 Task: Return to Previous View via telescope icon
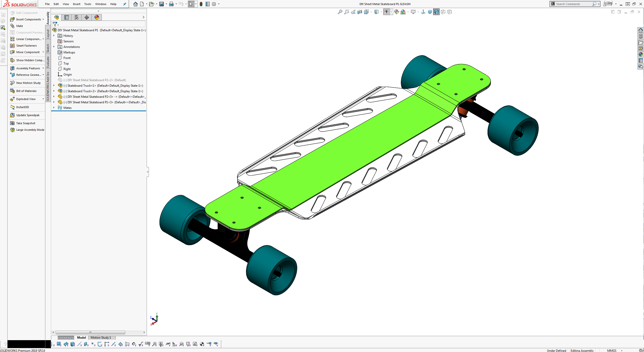tap(353, 12)
